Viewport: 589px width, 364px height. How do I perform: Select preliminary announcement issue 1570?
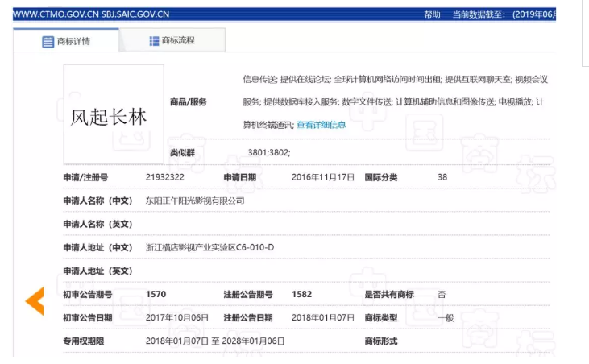[x=156, y=295]
